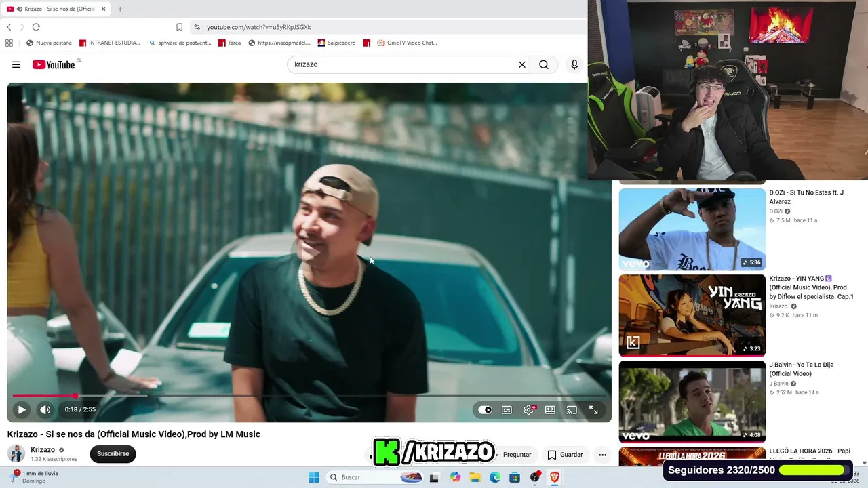This screenshot has height=488, width=868.
Task: Toggle subtitles with the captions button
Action: [x=507, y=409]
